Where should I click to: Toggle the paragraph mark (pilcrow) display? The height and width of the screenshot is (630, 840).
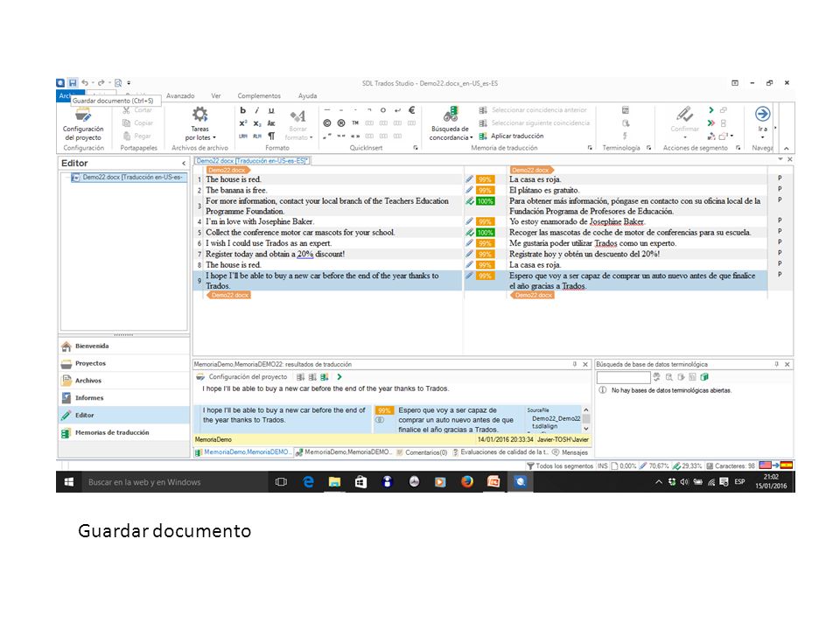(x=271, y=136)
